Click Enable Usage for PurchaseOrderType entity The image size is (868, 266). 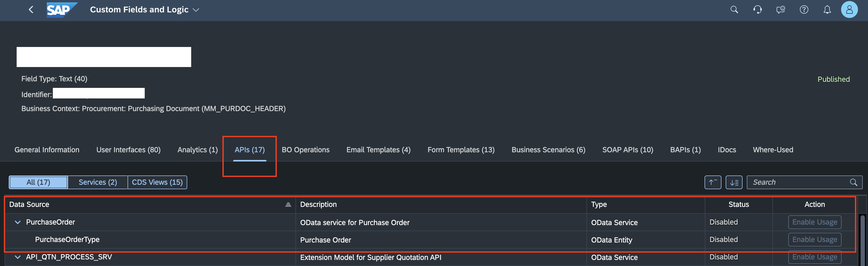click(814, 239)
